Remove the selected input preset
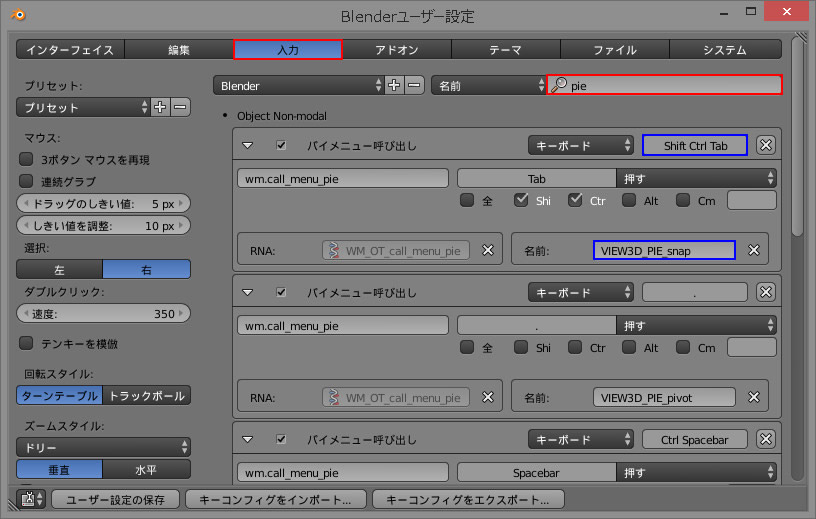The width and height of the screenshot is (816, 519). click(x=180, y=107)
